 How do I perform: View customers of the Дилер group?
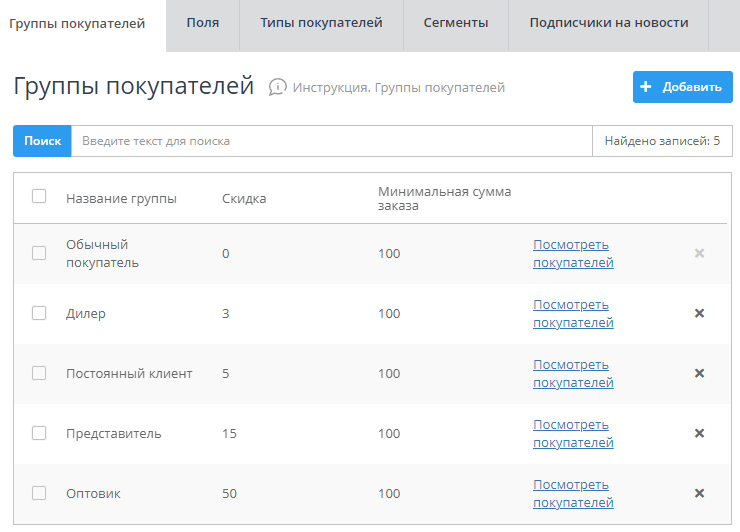tap(572, 313)
